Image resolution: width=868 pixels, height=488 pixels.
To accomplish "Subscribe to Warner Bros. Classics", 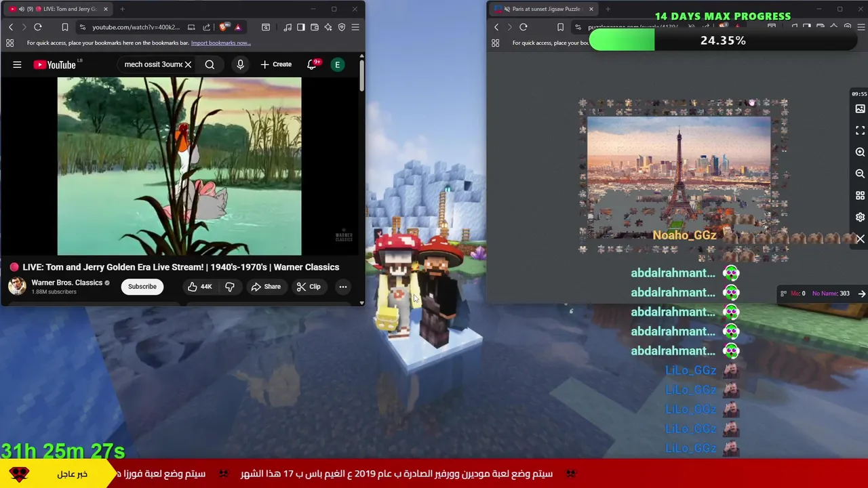I will coord(142,287).
